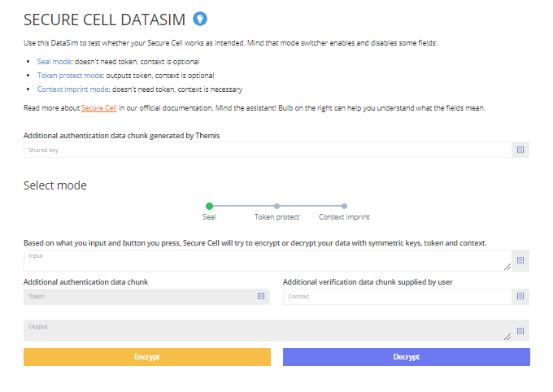
Task: Click the icon beside Shared key field
Action: [520, 150]
